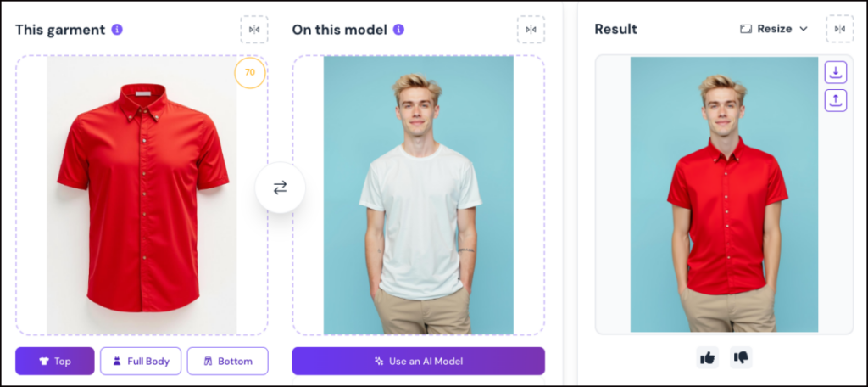Click the upload icon on the result
Viewport: 868px width, 387px height.
pos(836,100)
